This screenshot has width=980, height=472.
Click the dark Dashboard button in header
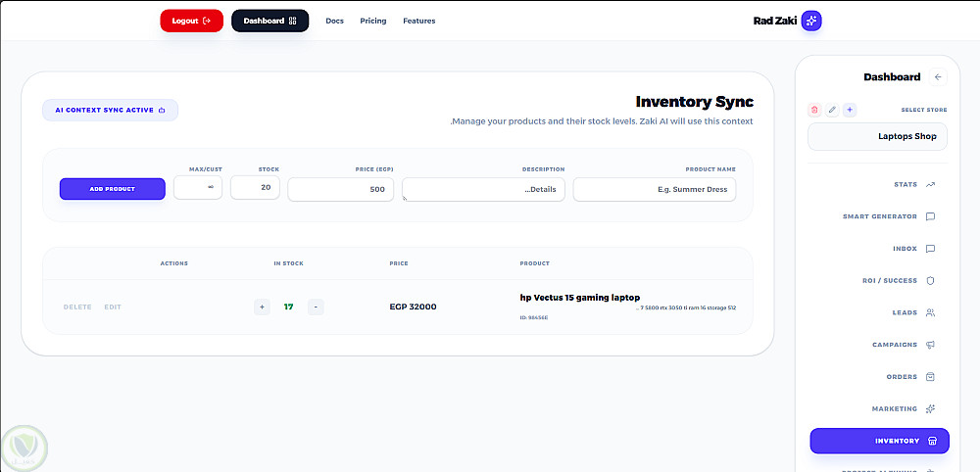click(x=270, y=21)
